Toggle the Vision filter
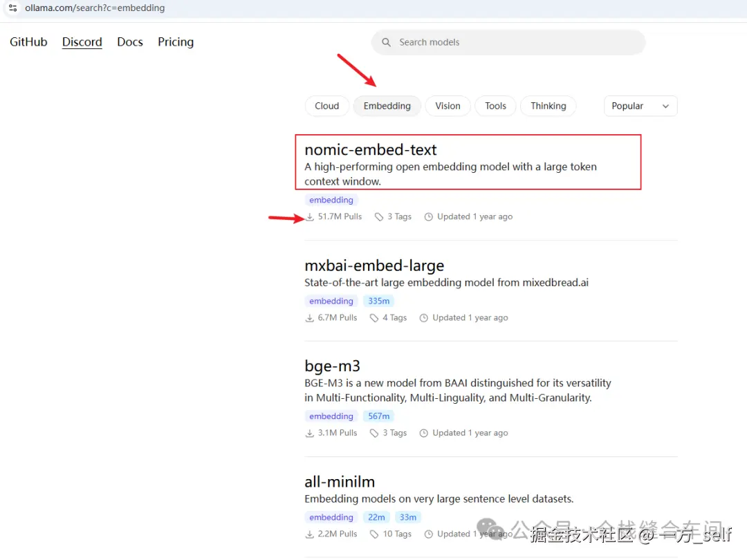 tap(448, 106)
